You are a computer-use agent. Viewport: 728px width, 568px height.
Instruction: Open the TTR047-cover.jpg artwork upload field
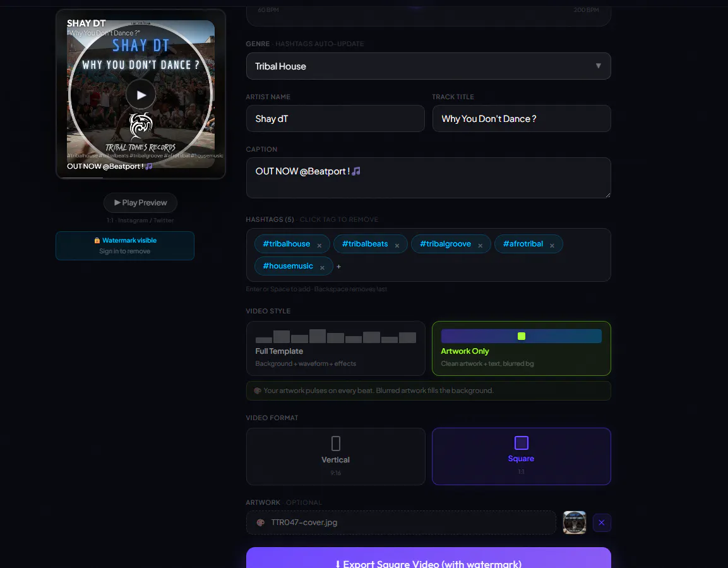(401, 523)
